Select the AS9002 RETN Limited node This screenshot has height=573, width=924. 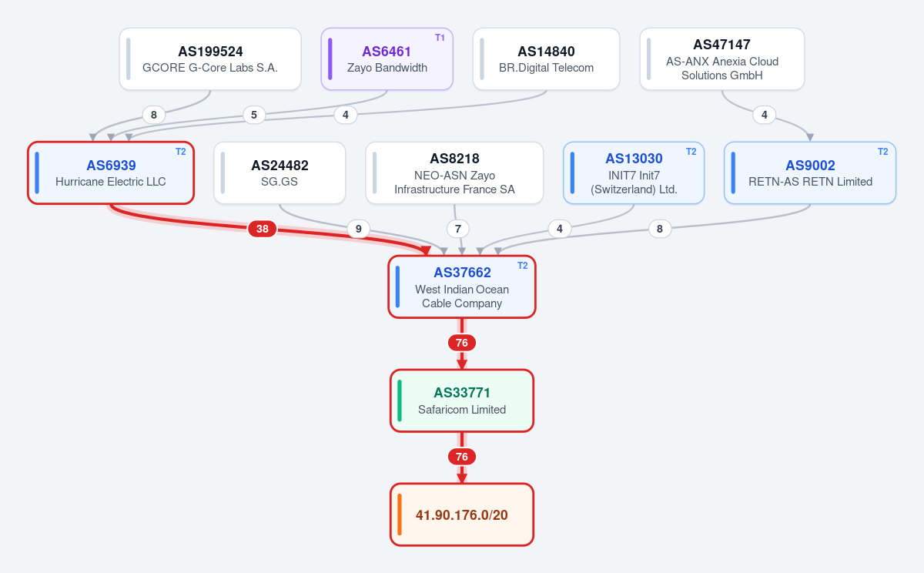[810, 173]
